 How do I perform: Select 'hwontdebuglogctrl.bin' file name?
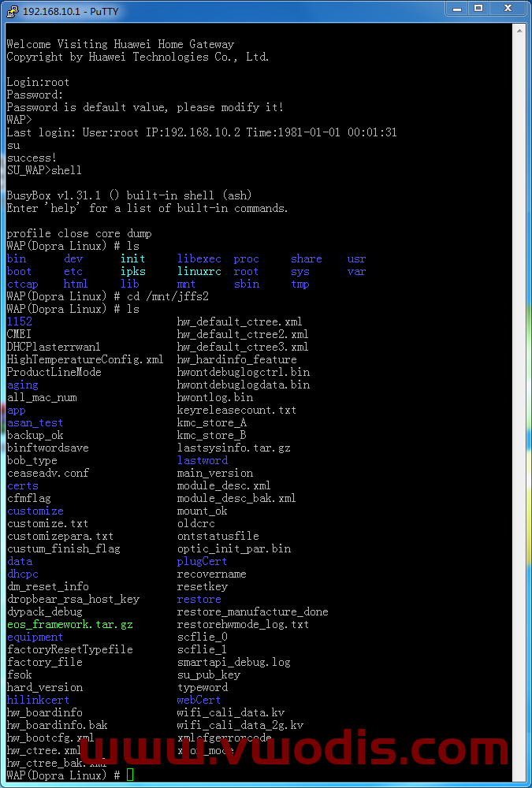[x=244, y=372]
